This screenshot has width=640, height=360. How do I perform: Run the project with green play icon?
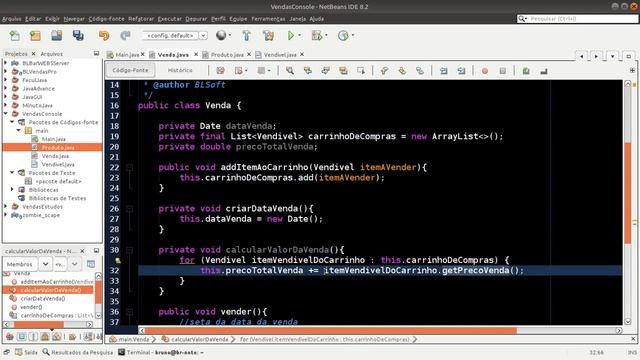click(291, 36)
